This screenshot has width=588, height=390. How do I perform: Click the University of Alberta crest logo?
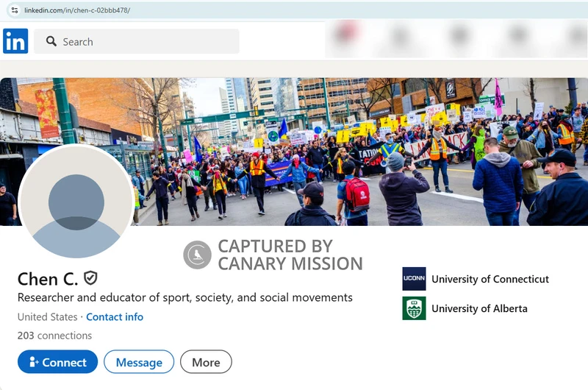click(414, 308)
